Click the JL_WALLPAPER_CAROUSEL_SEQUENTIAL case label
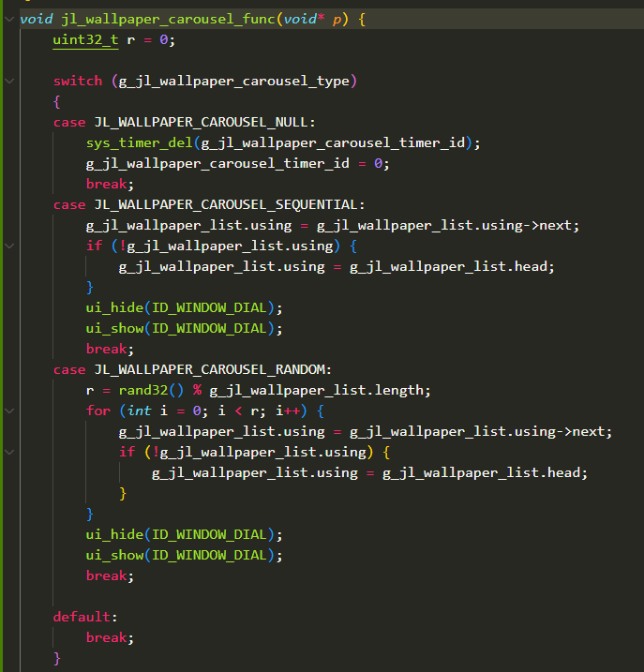 click(226, 205)
